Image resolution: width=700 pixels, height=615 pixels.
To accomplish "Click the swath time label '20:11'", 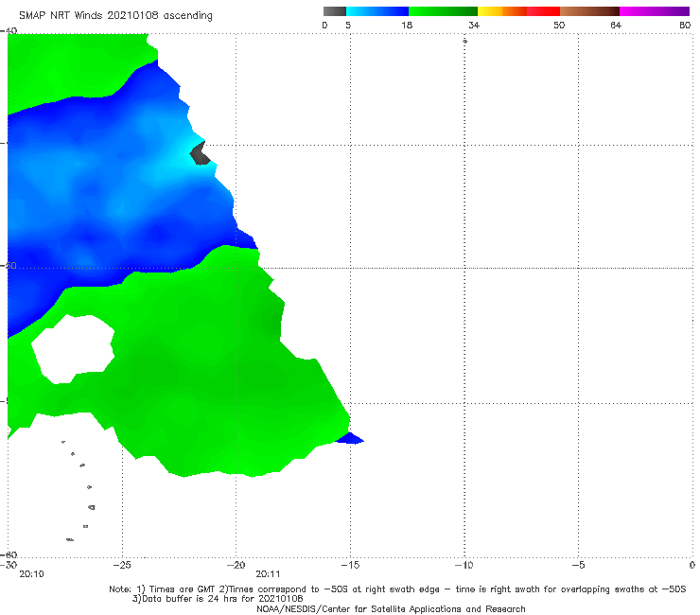I will click(268, 574).
